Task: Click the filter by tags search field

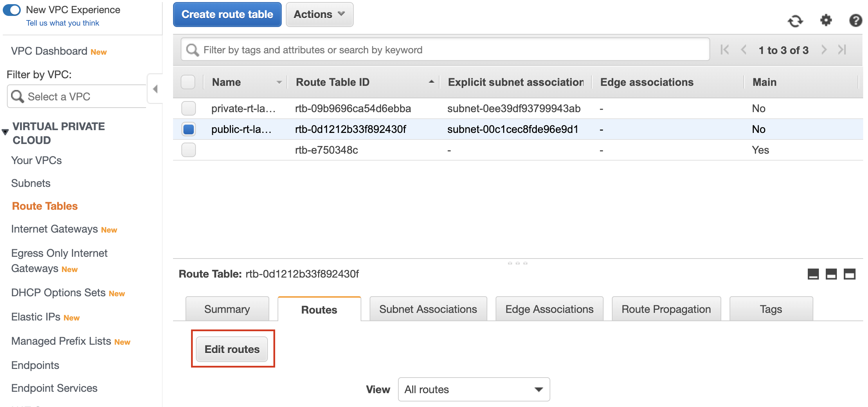Action: pos(445,50)
